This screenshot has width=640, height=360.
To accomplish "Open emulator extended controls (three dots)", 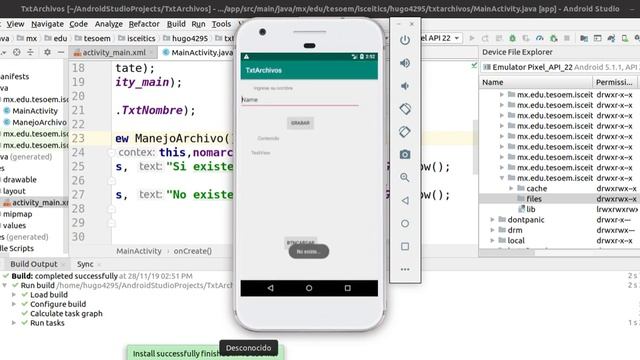I will point(405,269).
